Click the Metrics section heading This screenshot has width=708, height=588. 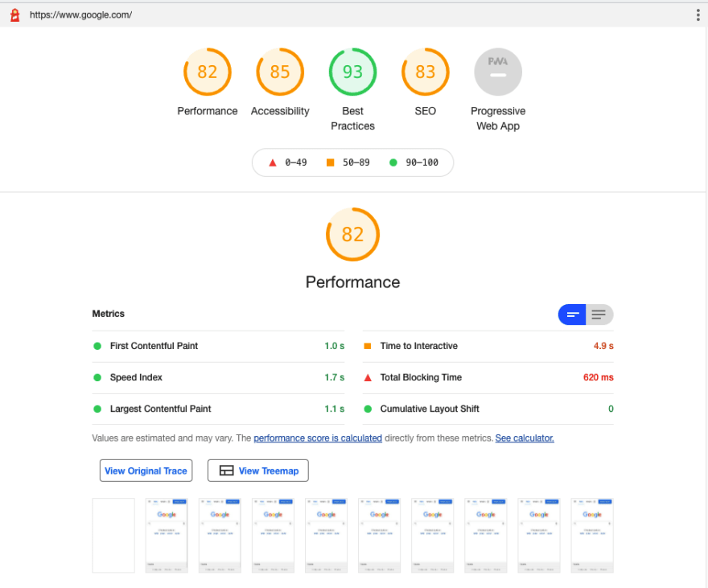click(x=109, y=314)
